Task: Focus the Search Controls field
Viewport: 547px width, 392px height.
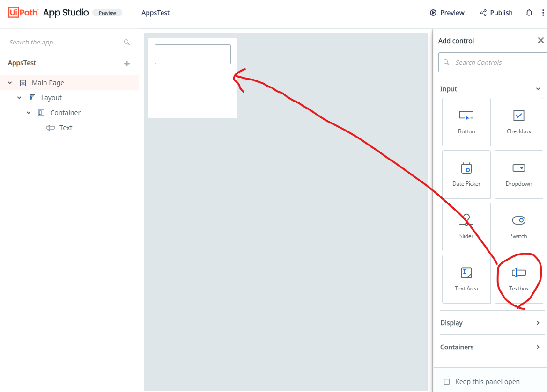Action: (x=493, y=62)
